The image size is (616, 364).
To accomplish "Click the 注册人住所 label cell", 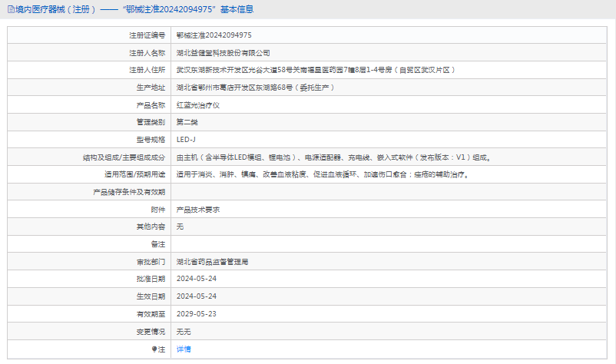I will click(89, 70).
